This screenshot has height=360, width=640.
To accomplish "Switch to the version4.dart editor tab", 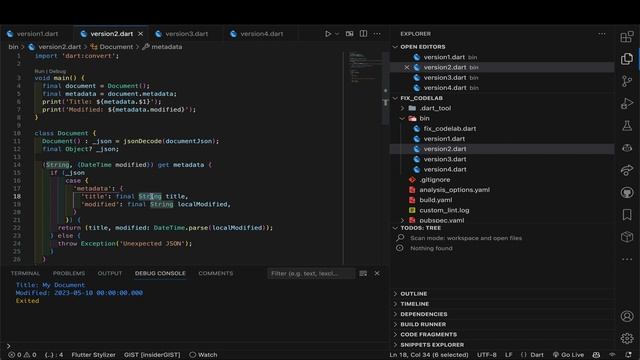I will [261, 34].
